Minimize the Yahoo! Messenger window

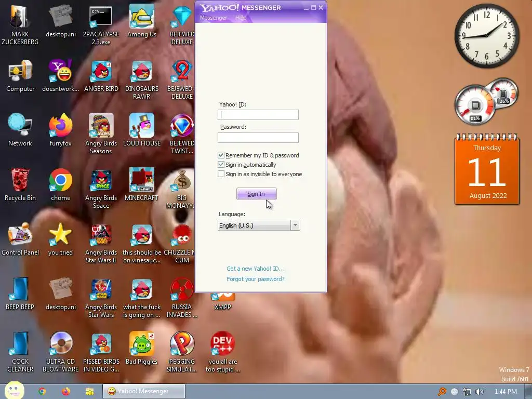pyautogui.click(x=306, y=8)
